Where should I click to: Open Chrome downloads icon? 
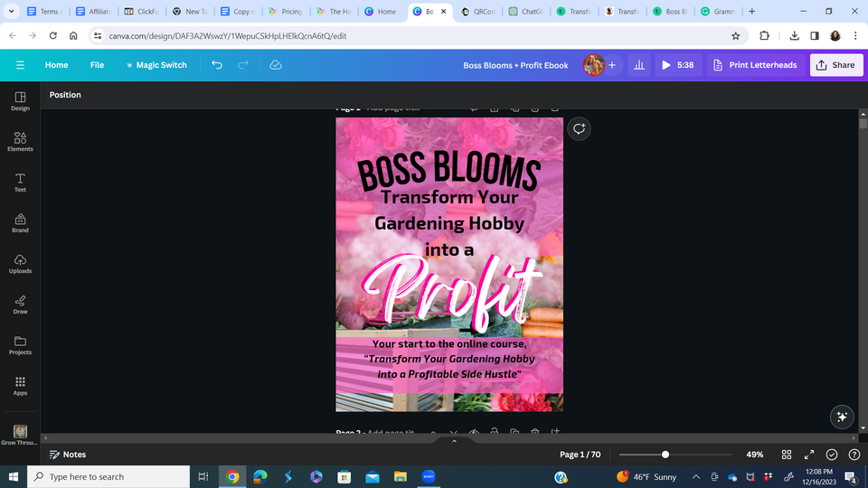[794, 36]
